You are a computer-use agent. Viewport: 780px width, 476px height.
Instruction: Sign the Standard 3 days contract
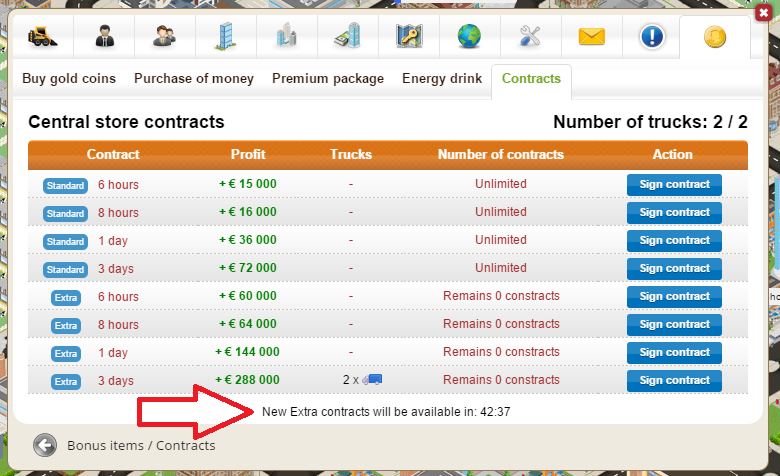coord(673,269)
